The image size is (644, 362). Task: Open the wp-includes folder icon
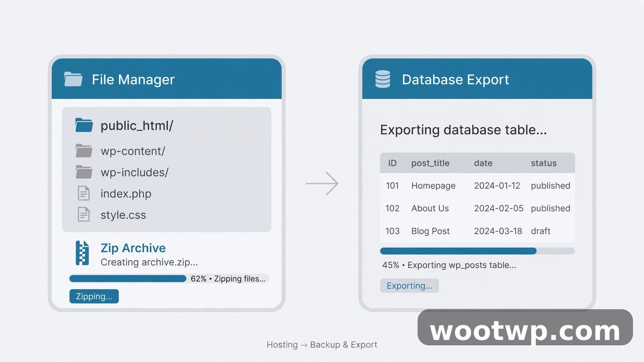pos(84,172)
